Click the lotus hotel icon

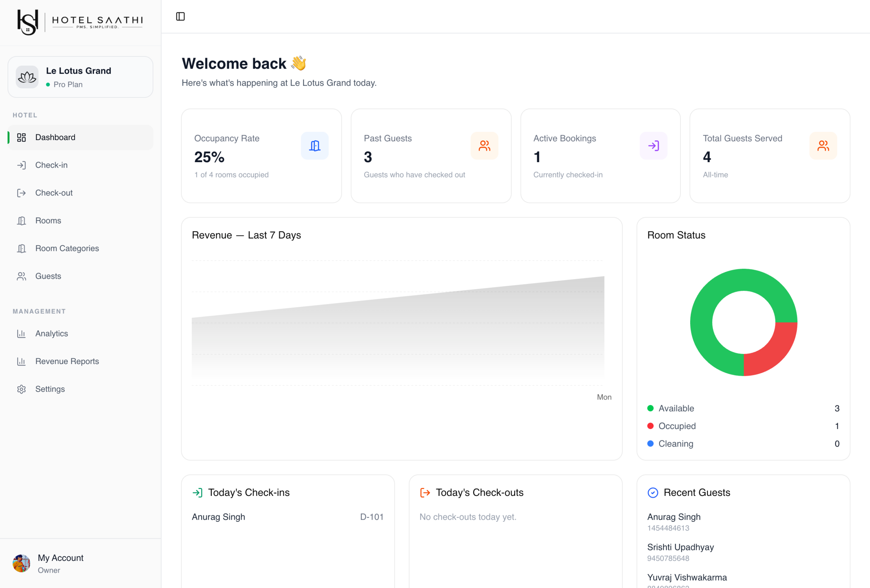pyautogui.click(x=27, y=77)
